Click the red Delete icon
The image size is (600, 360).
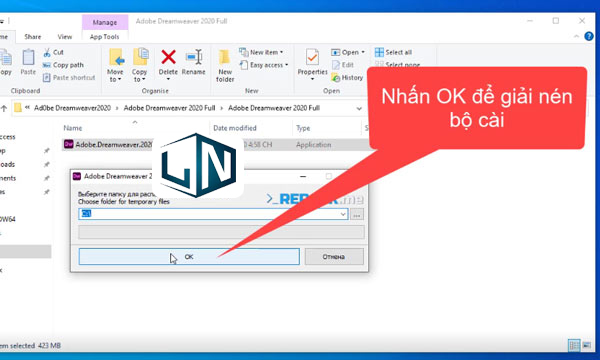[x=168, y=57]
